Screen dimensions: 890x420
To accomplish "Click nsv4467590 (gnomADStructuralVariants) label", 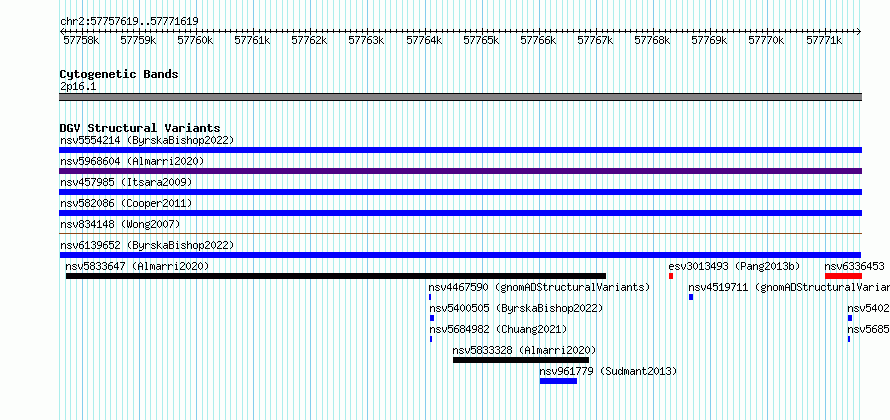I will pos(539,287).
